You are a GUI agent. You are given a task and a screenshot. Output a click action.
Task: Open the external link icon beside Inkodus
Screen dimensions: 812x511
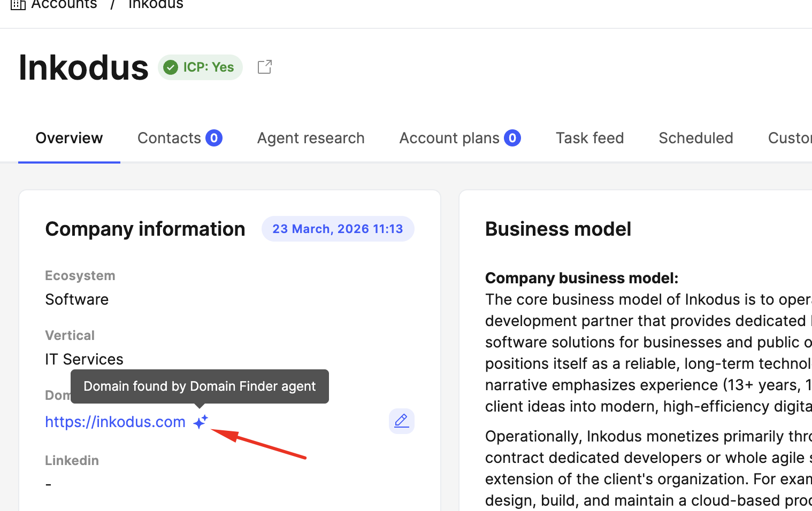[x=265, y=67]
